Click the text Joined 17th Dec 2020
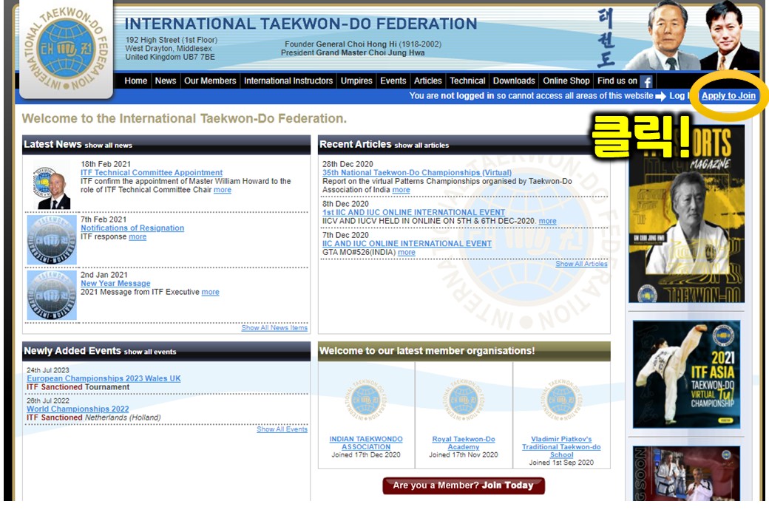Screen dimensions: 769x532 coord(366,454)
